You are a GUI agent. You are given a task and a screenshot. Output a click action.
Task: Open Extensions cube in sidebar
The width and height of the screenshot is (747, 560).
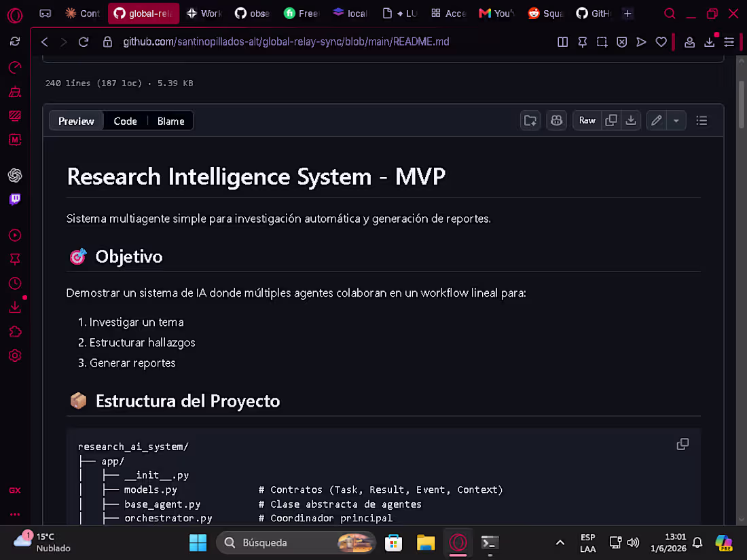click(x=15, y=331)
